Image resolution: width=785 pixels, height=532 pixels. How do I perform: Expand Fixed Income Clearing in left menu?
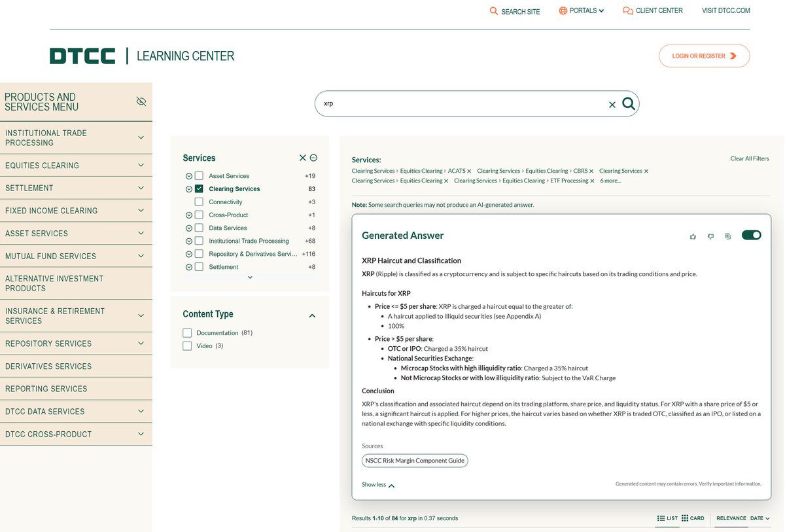pyautogui.click(x=141, y=211)
